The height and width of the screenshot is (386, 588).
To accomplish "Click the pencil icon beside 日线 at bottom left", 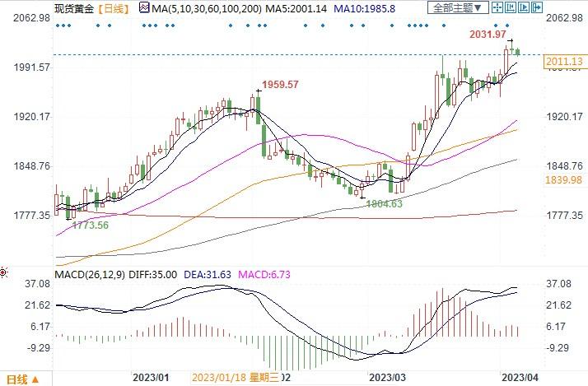I will click(x=35, y=379).
